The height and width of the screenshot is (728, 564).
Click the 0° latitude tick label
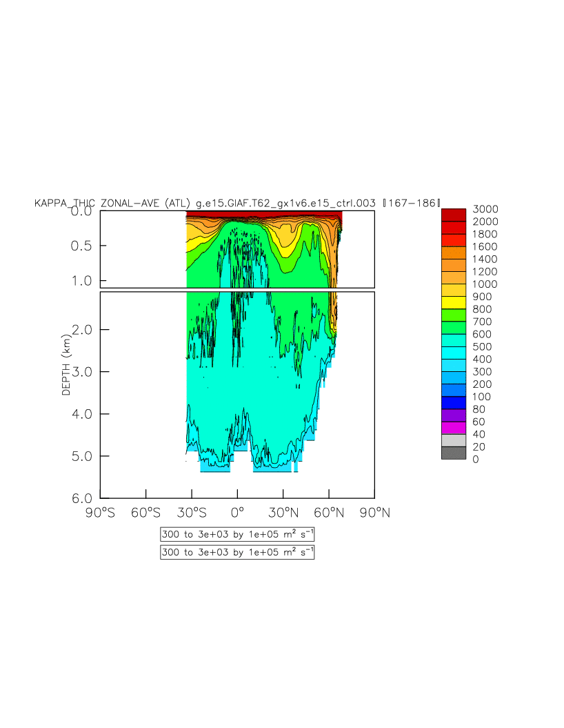tap(237, 512)
